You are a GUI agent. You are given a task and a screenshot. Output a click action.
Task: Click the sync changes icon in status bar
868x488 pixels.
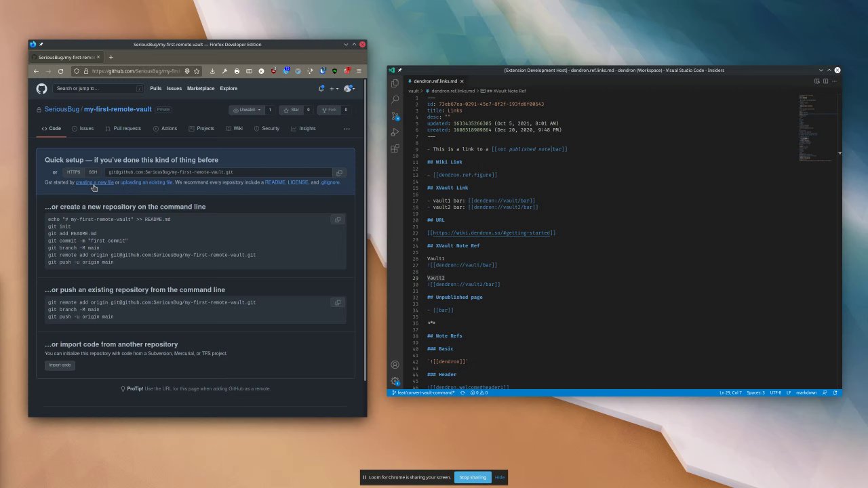pyautogui.click(x=462, y=392)
